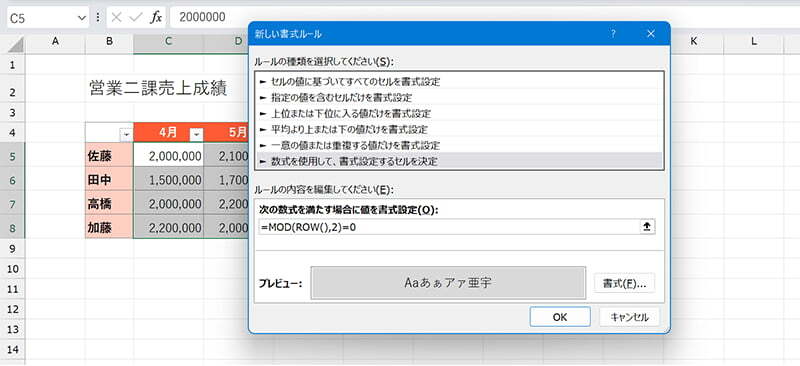The width and height of the screenshot is (800, 366).
Task: Select column K header
Action: coord(693,42)
